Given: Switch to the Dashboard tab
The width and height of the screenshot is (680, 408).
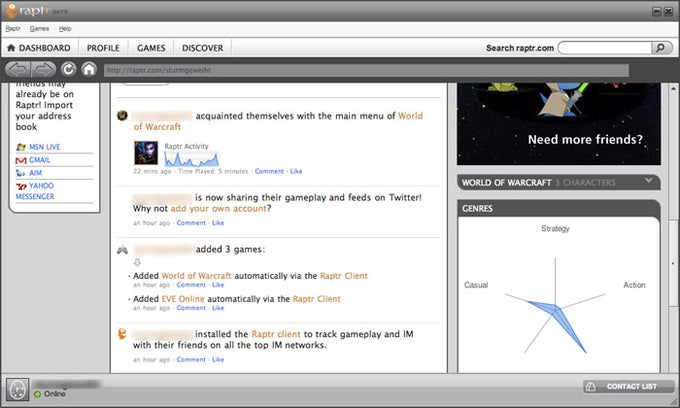Looking at the screenshot, I should point(39,48).
